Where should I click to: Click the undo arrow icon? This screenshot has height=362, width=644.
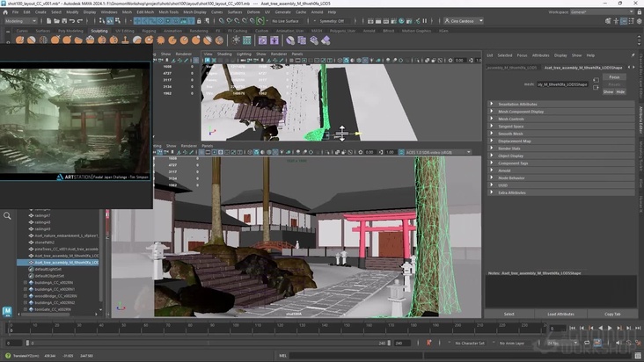(72, 21)
